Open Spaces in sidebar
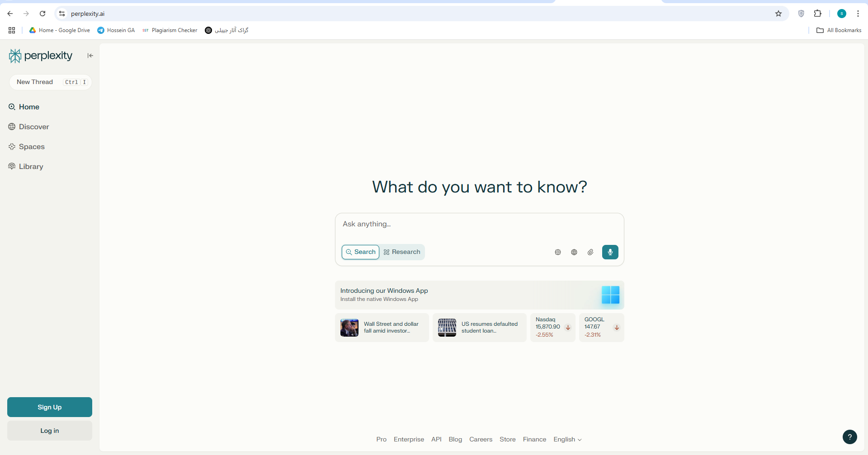This screenshot has width=868, height=455. tap(26, 146)
